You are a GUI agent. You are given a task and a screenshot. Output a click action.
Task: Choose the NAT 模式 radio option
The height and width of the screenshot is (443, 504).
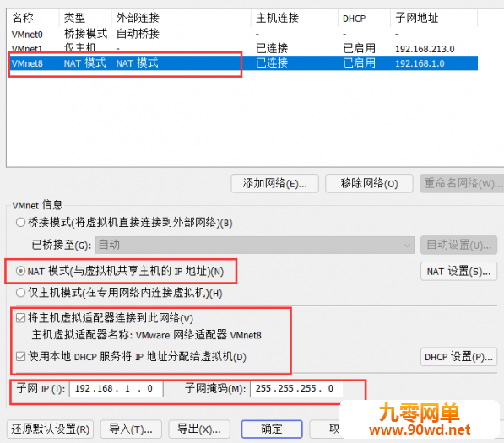pos(20,271)
